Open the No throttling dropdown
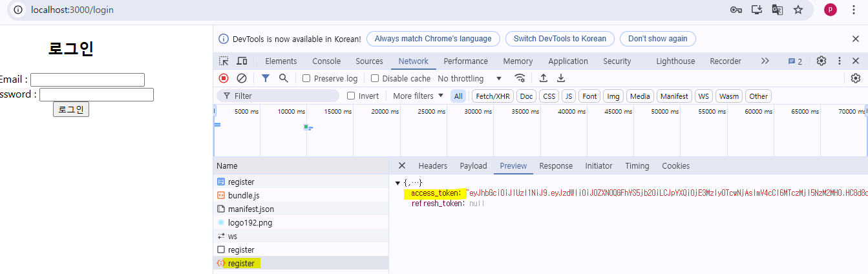The image size is (868, 274). [x=470, y=78]
